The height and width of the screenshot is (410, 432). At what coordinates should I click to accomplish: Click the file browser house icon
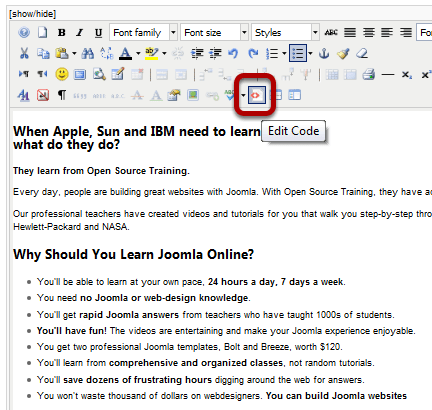pos(174,95)
